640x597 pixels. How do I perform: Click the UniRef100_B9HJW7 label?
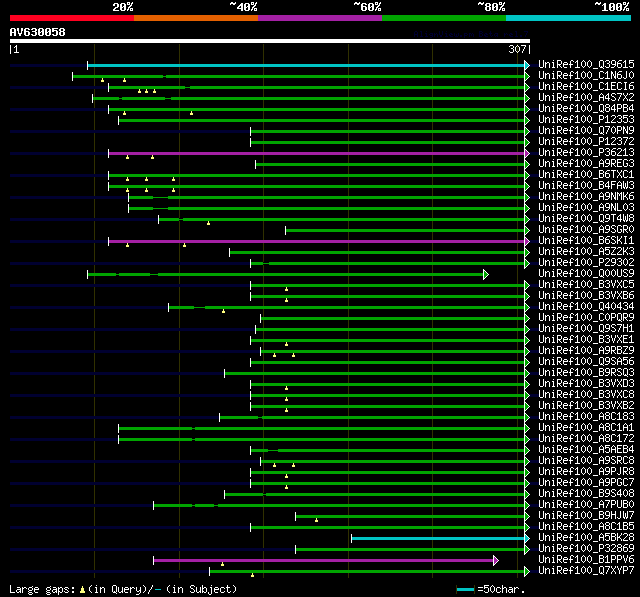(x=586, y=516)
